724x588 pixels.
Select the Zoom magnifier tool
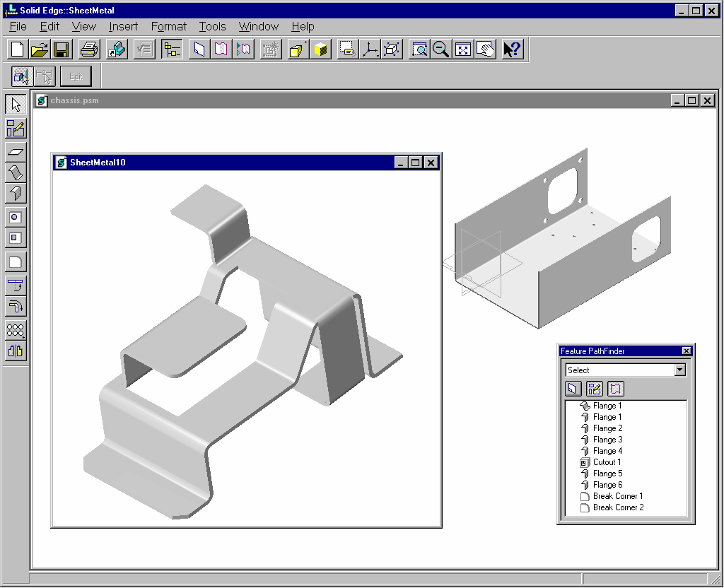pyautogui.click(x=441, y=49)
